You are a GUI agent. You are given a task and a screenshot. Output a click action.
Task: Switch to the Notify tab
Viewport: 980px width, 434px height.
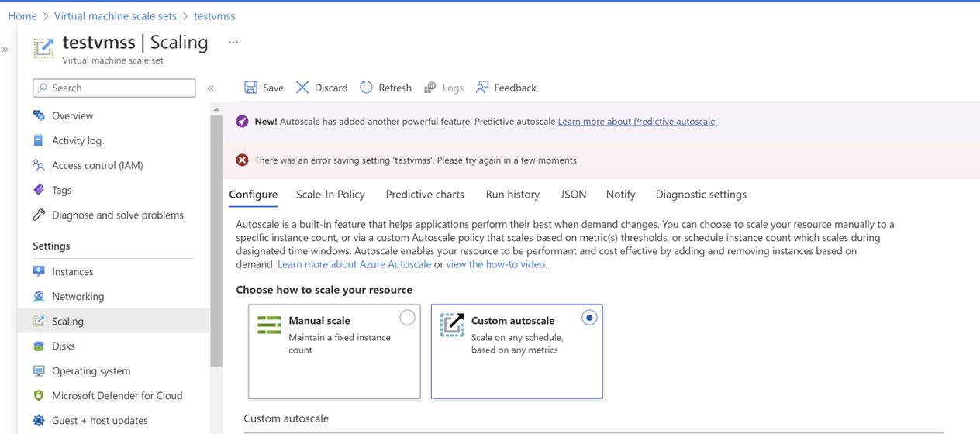620,195
